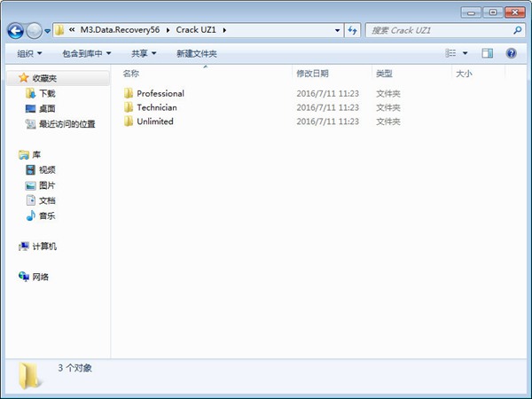Click the magnifier search icon
Viewport: 532px width, 399px height.
coord(518,30)
